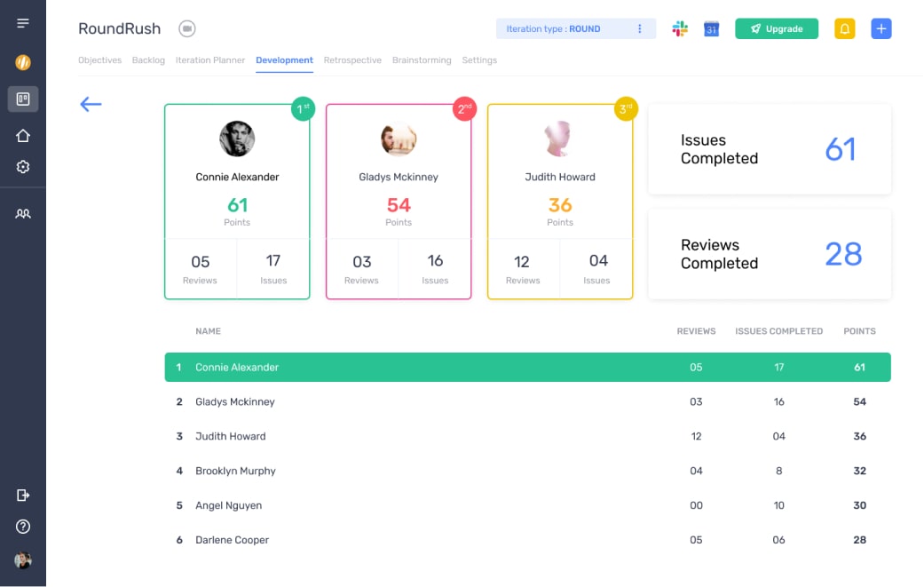Screen dimensions: 924x587
Task: Open the board view sidebar icon
Action: coord(23,99)
